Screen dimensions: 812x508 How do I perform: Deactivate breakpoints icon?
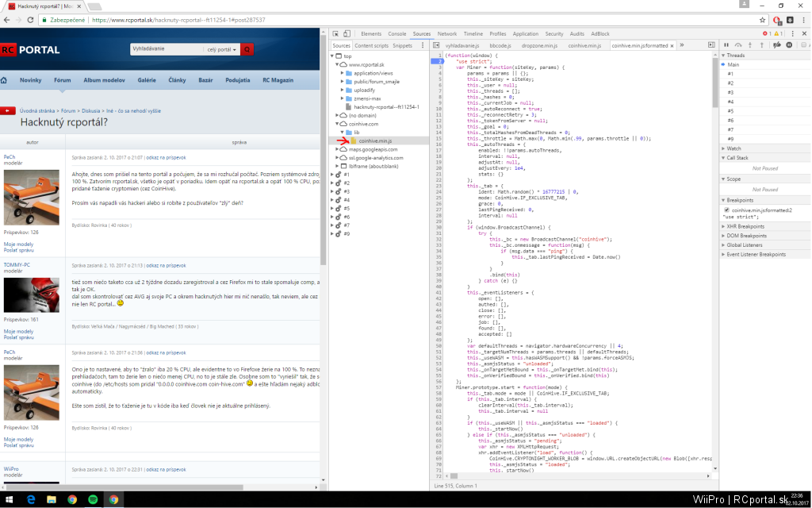click(777, 45)
